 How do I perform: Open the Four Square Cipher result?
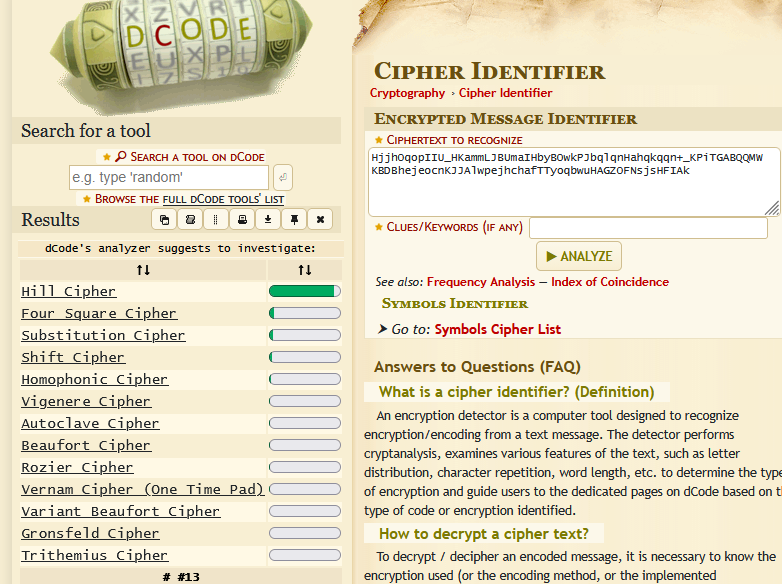(x=99, y=313)
